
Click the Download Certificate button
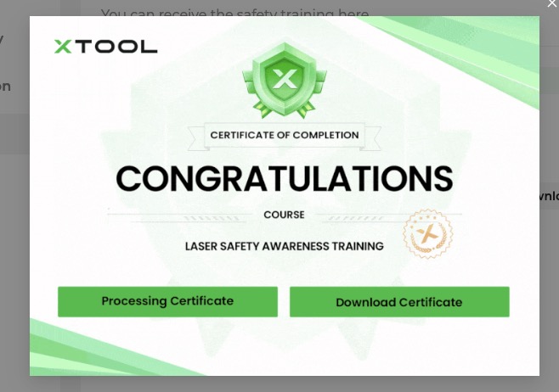399,302
